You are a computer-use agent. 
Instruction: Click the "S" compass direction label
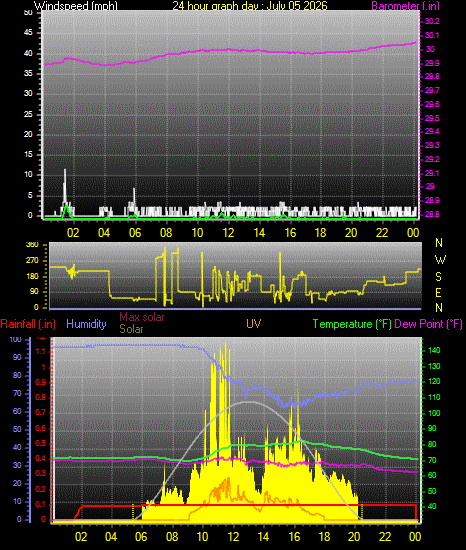pyautogui.click(x=438, y=277)
